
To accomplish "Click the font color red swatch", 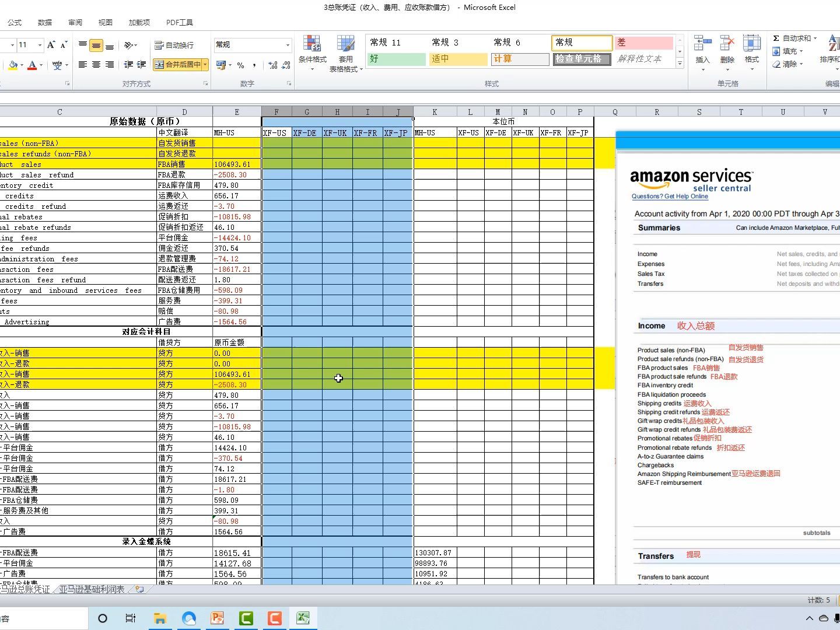I will pos(32,65).
